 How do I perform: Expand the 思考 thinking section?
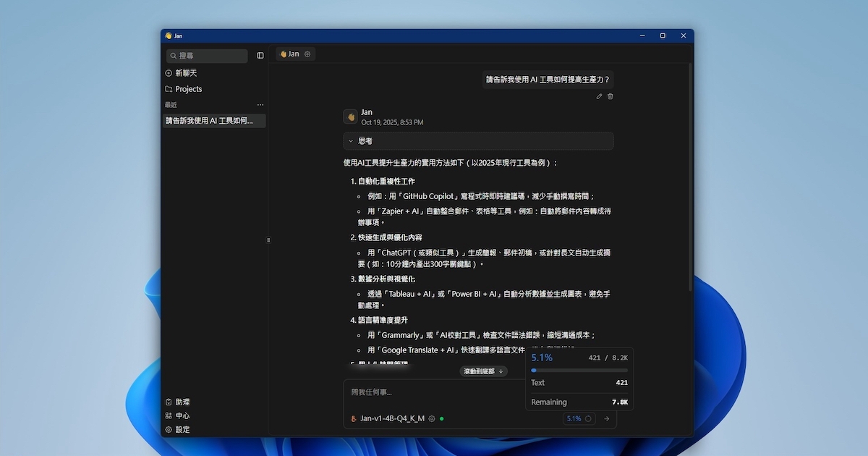pyautogui.click(x=478, y=141)
